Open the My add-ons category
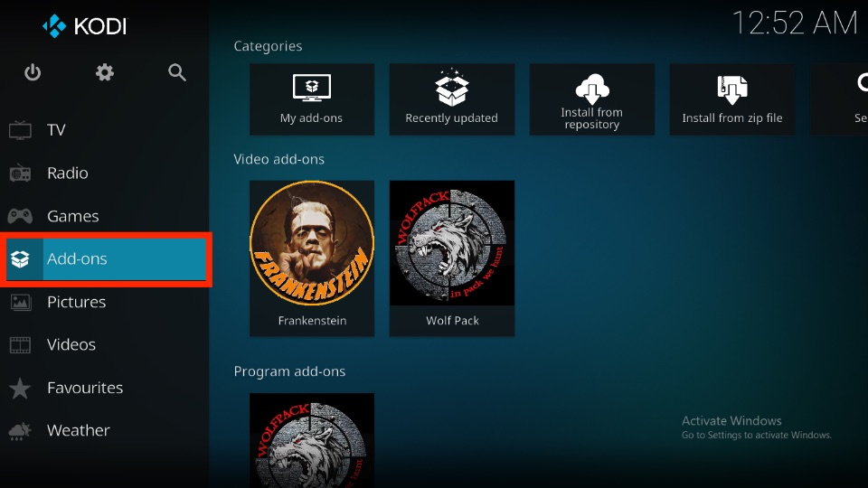The width and height of the screenshot is (868, 488). 312,99
